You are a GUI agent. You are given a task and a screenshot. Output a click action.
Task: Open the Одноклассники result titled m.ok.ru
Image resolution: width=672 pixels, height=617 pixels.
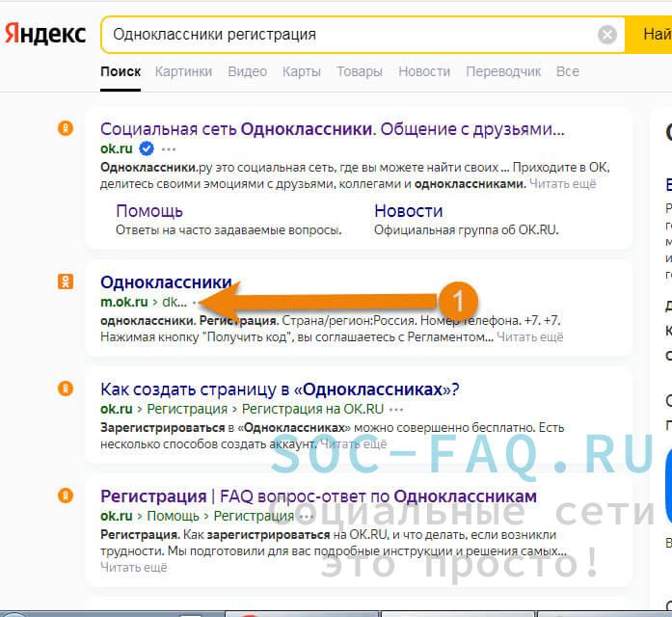(x=166, y=282)
